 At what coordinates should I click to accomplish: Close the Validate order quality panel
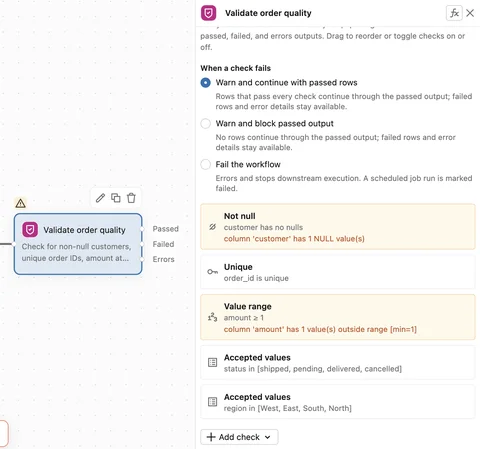point(470,13)
